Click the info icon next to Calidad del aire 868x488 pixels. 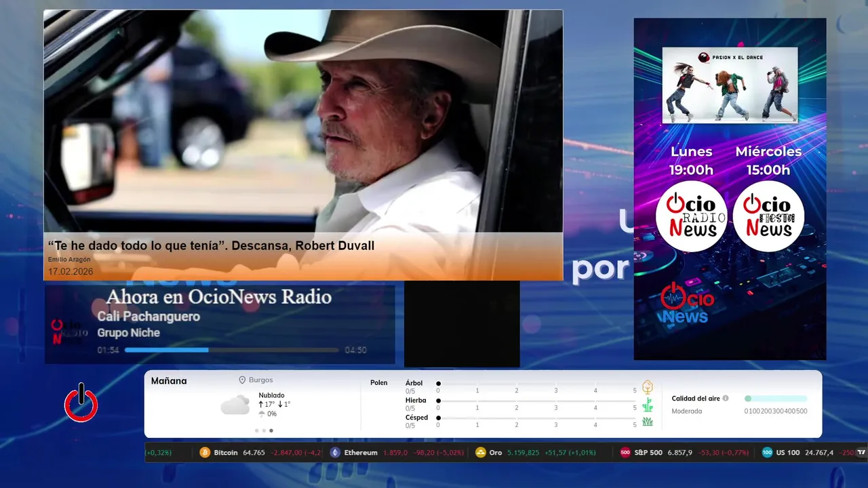point(726,399)
